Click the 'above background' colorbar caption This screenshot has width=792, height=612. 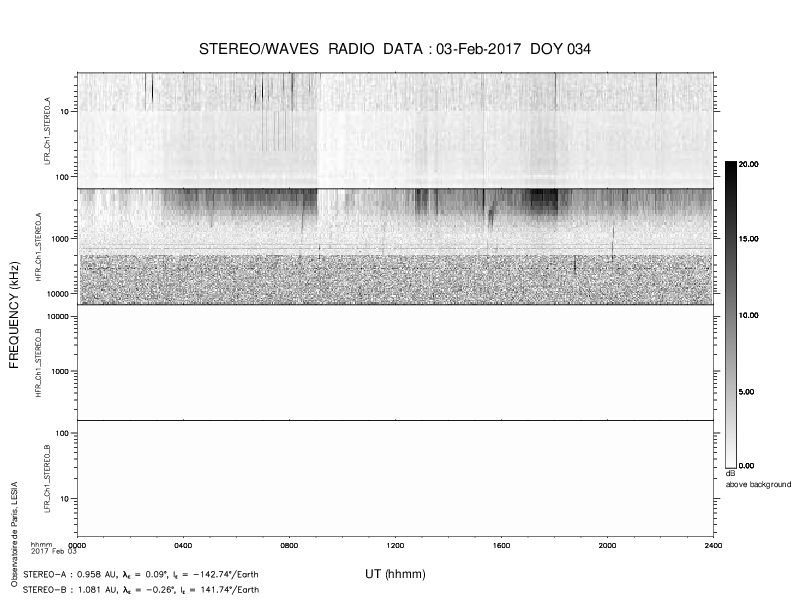pyautogui.click(x=759, y=485)
